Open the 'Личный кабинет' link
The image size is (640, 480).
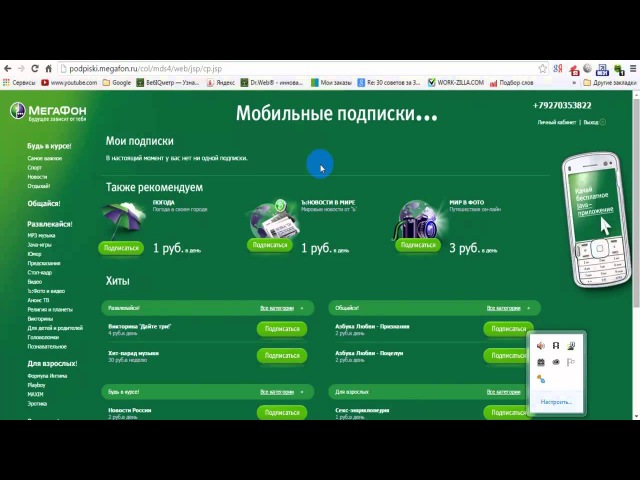556,122
